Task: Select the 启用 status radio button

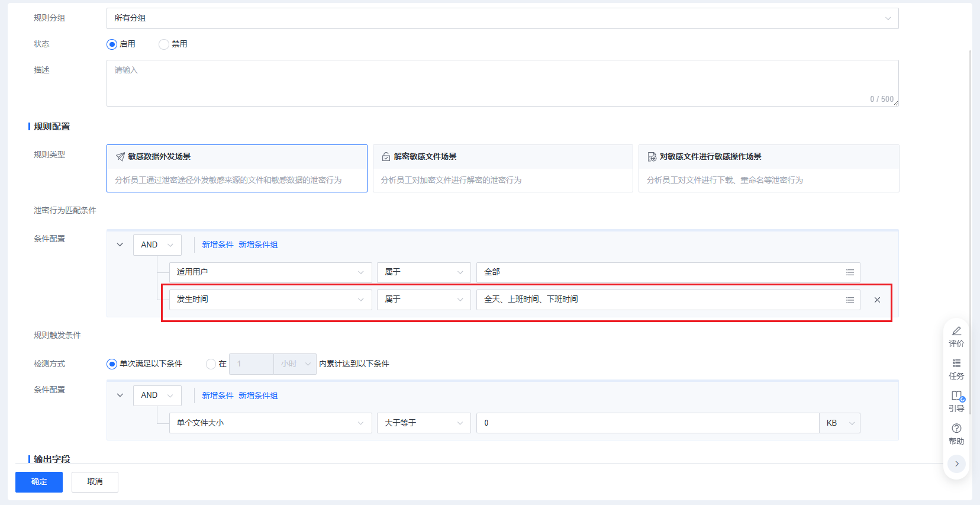Action: 112,44
